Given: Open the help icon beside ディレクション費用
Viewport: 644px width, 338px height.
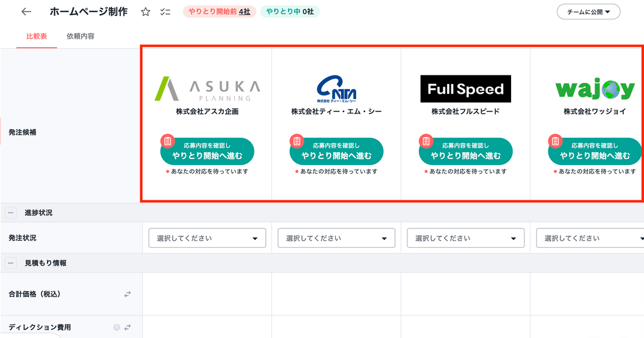Looking at the screenshot, I should (x=116, y=327).
